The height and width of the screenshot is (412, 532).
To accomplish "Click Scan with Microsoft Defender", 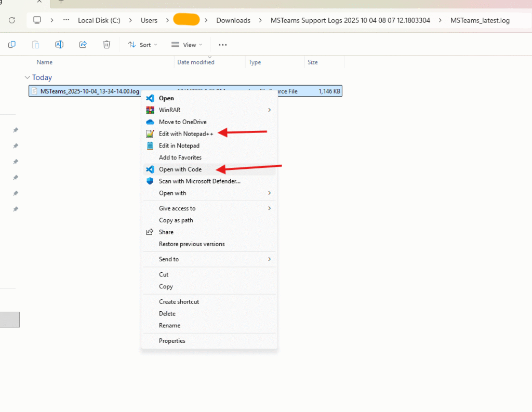I will click(x=199, y=181).
